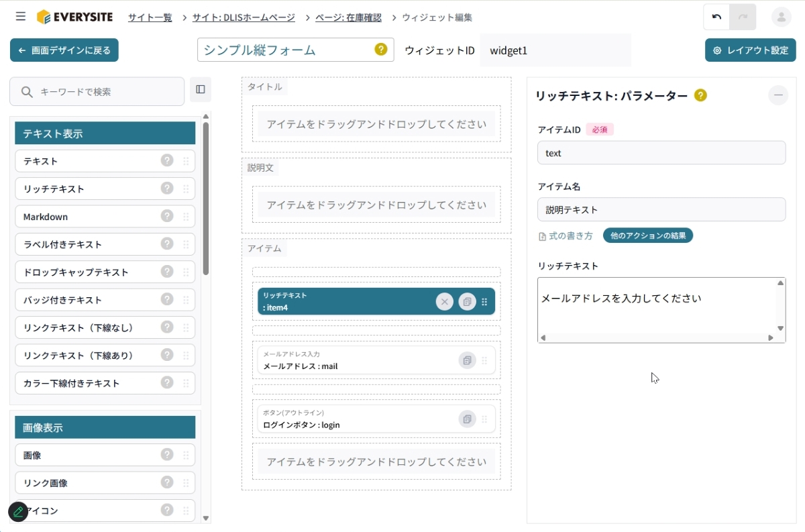Duplicate the メールアドレス mail item
805x532 pixels.
[467, 360]
